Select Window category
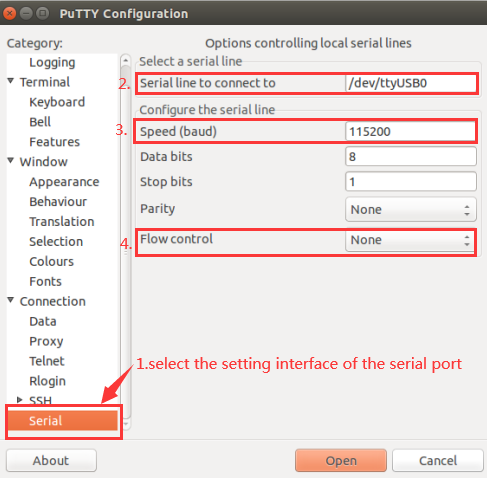This screenshot has width=487, height=478. [x=44, y=162]
